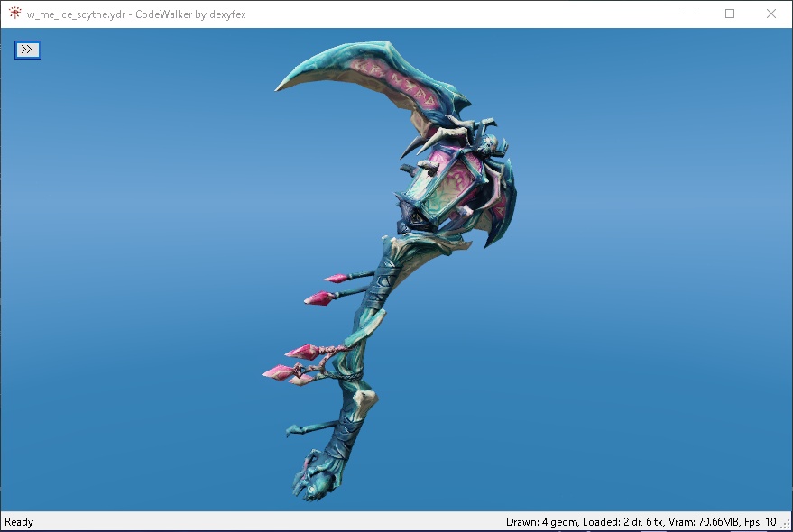Maximize the CodeWalker window
This screenshot has height=532, width=793.
click(x=730, y=14)
